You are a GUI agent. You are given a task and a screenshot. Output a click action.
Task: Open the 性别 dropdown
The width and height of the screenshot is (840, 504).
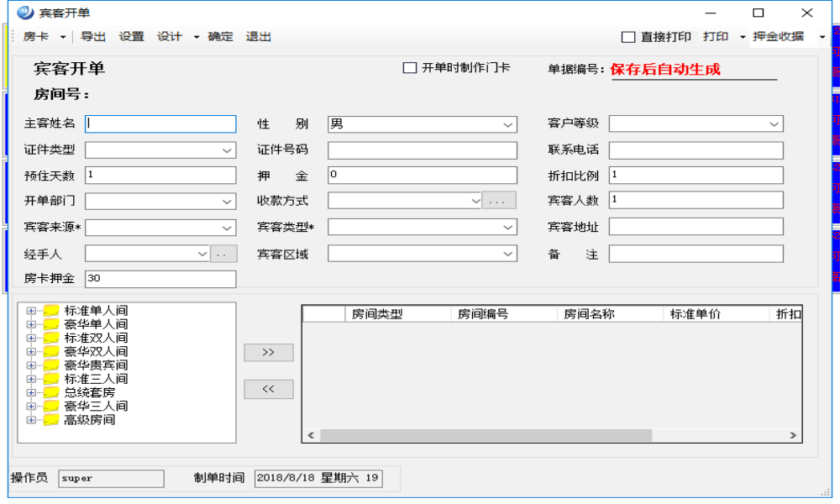[x=508, y=125]
